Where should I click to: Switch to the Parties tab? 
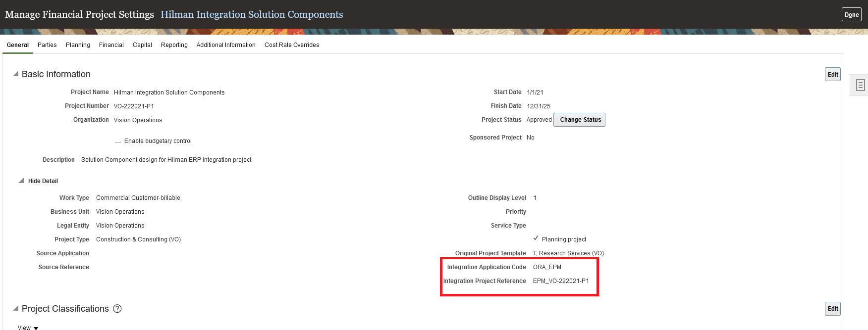(x=47, y=45)
